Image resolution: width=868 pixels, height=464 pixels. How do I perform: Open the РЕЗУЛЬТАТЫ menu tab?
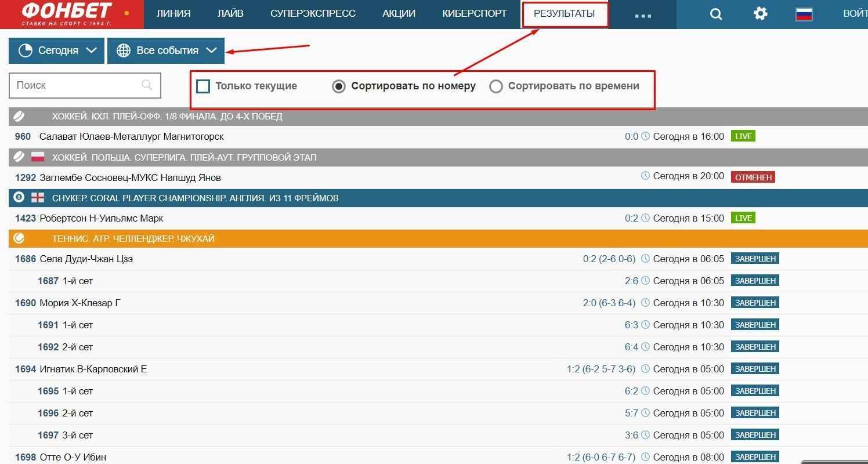coord(565,14)
